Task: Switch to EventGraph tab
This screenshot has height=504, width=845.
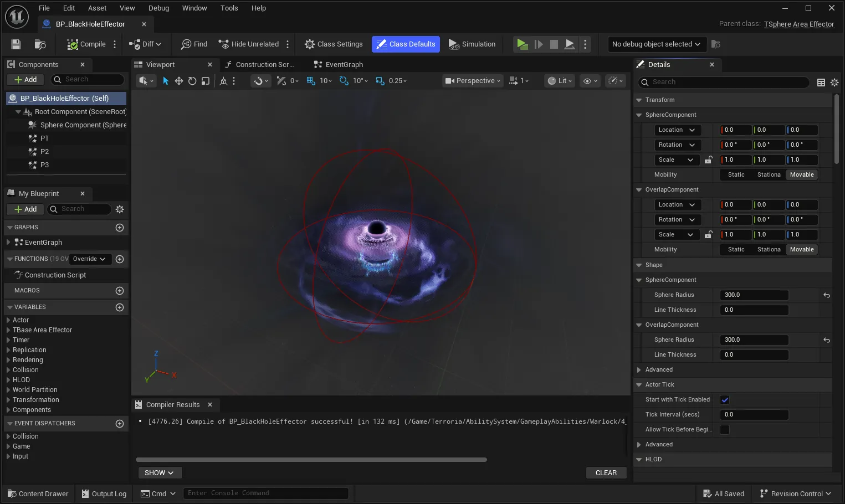Action: tap(339, 65)
